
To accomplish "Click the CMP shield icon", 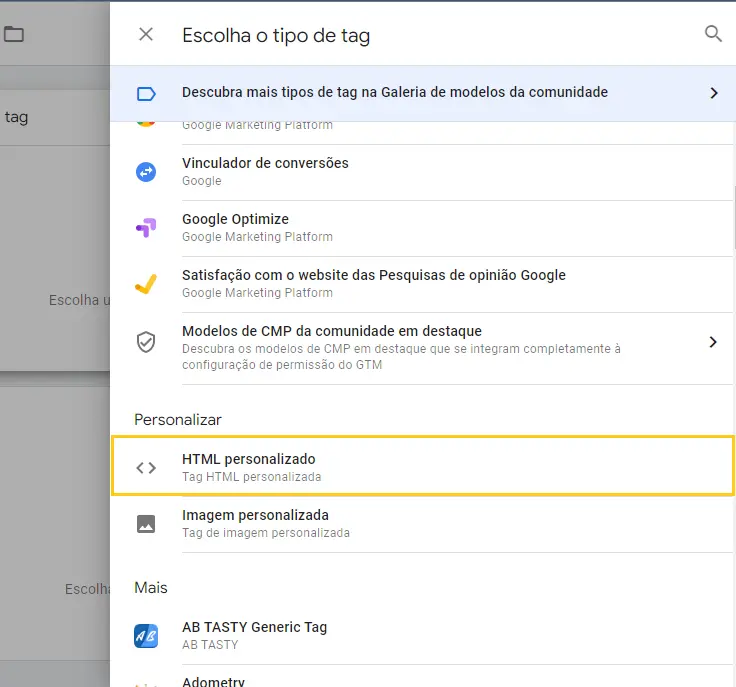I will (146, 342).
